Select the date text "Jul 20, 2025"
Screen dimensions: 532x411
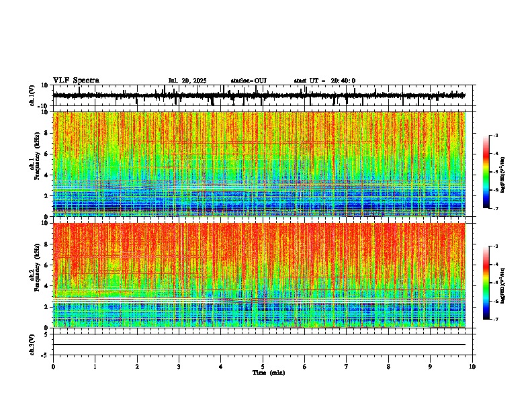[x=187, y=81]
